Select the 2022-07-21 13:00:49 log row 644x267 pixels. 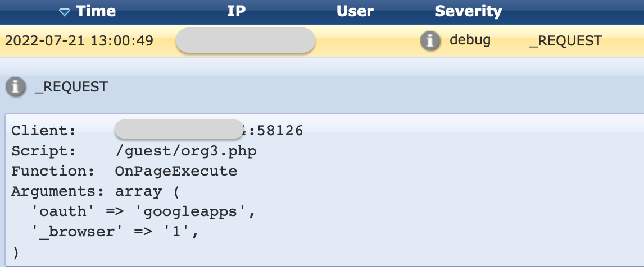322,40
